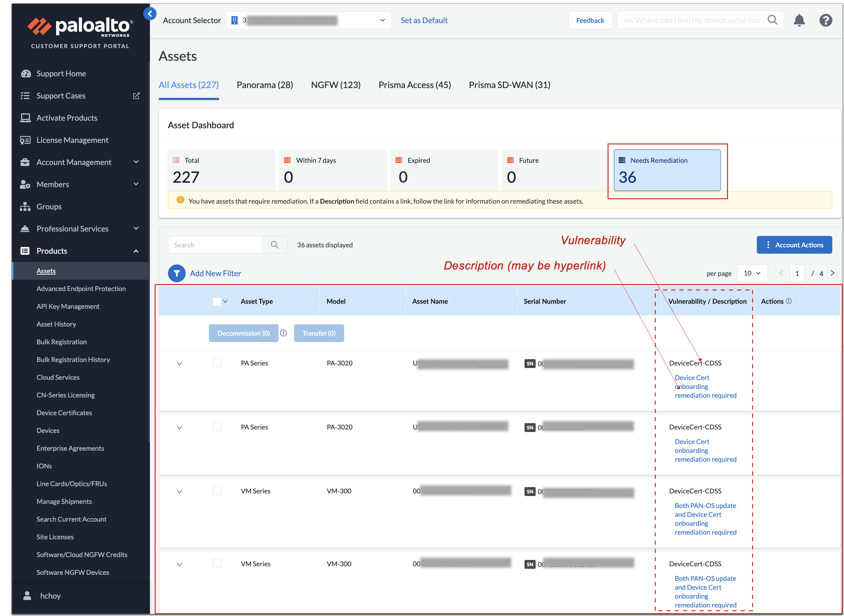Click the Set as Default link
Viewport: 844px width, 616px height.
point(424,21)
